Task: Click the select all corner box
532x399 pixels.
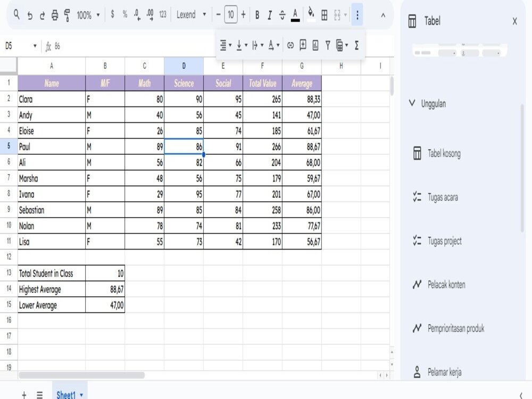Action: [x=9, y=65]
